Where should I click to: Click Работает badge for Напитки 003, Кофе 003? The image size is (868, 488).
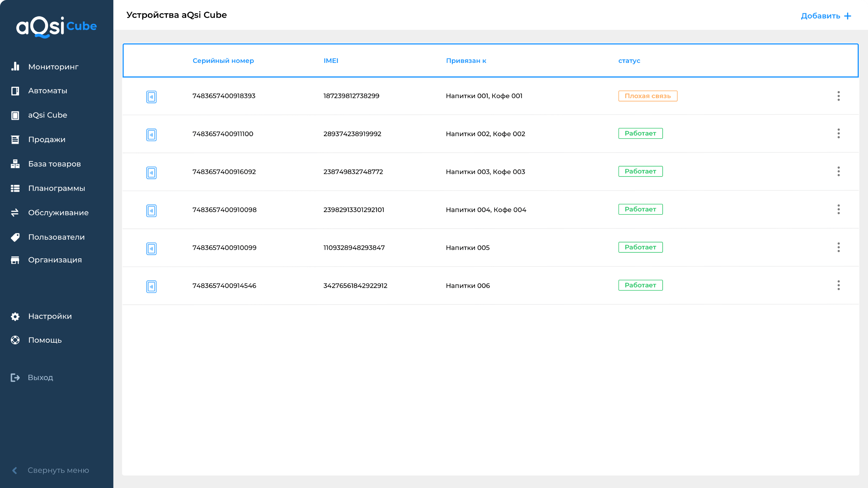640,171
